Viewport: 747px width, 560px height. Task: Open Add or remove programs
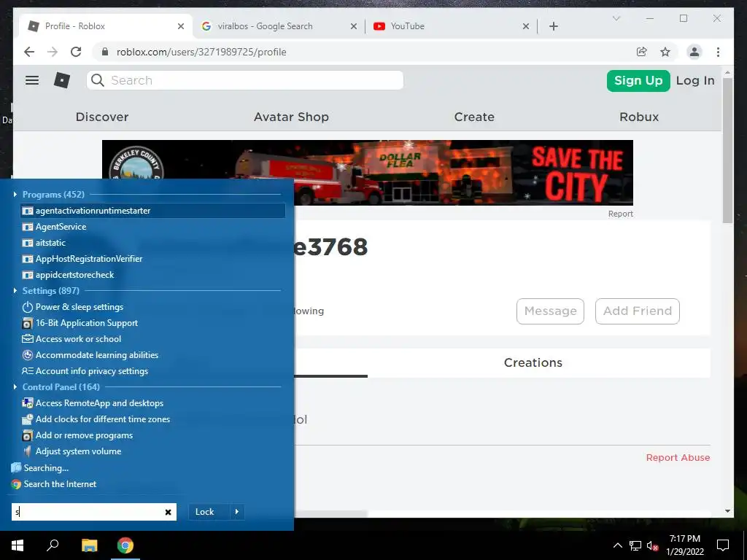(x=153, y=435)
